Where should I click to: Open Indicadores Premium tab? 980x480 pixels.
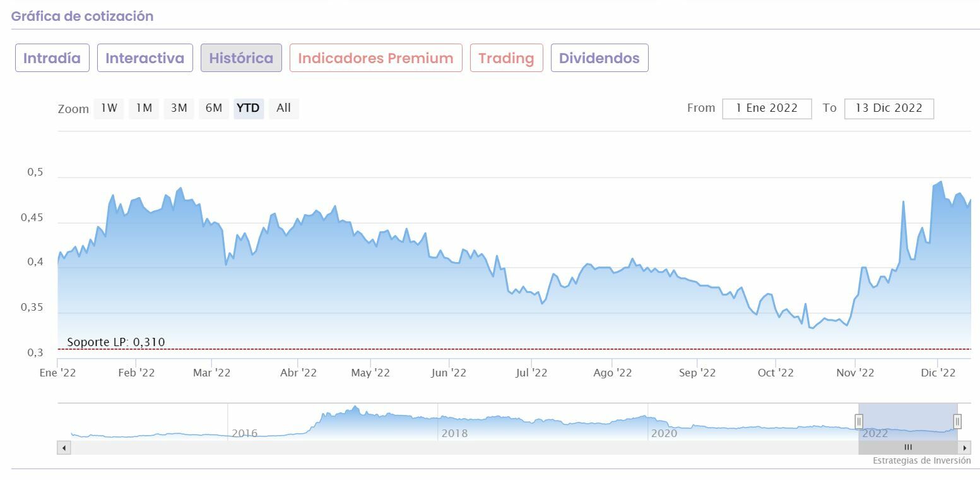pyautogui.click(x=375, y=58)
